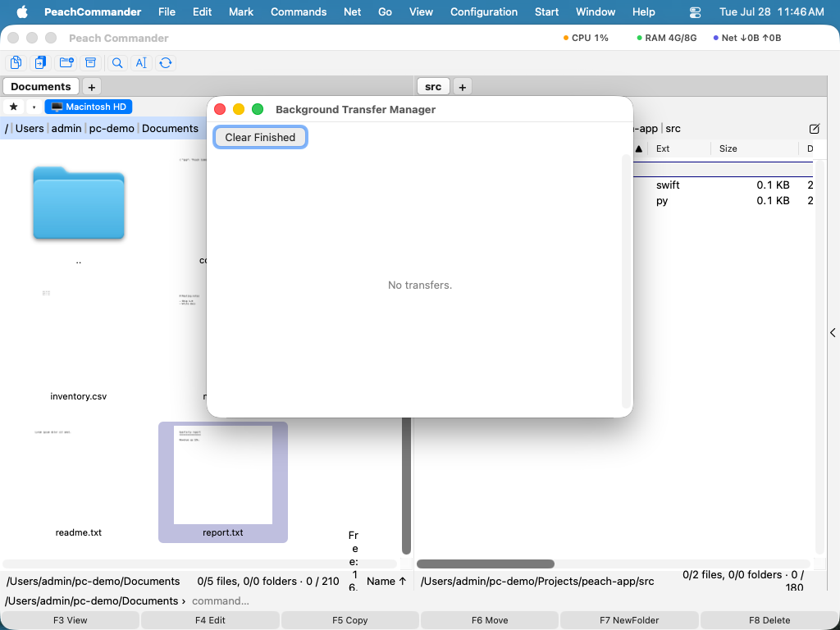Click the favorites star button

click(x=14, y=107)
